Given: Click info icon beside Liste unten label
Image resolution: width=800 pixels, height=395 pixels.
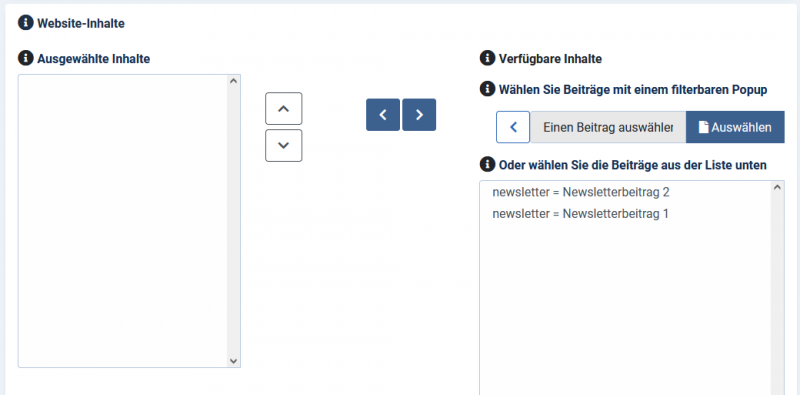Looking at the screenshot, I should pyautogui.click(x=488, y=164).
